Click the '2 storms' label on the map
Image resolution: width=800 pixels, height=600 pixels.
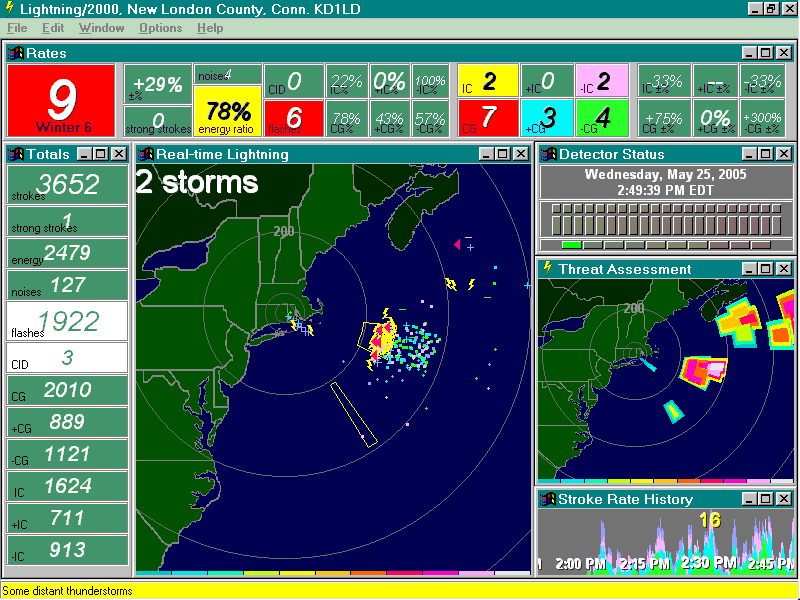click(x=197, y=182)
